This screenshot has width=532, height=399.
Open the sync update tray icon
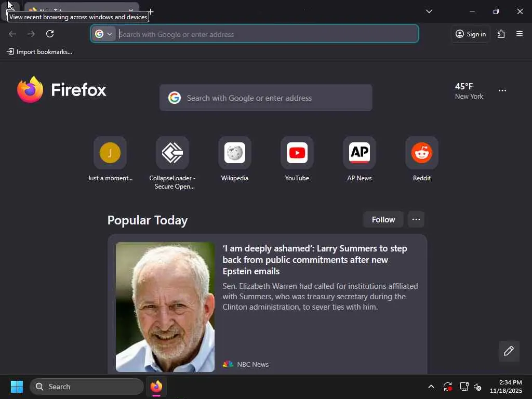(447, 387)
